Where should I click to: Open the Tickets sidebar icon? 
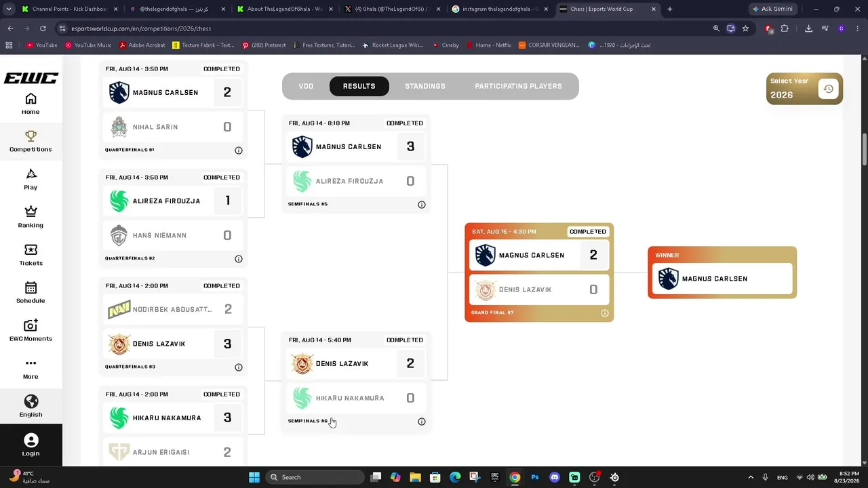(x=31, y=250)
